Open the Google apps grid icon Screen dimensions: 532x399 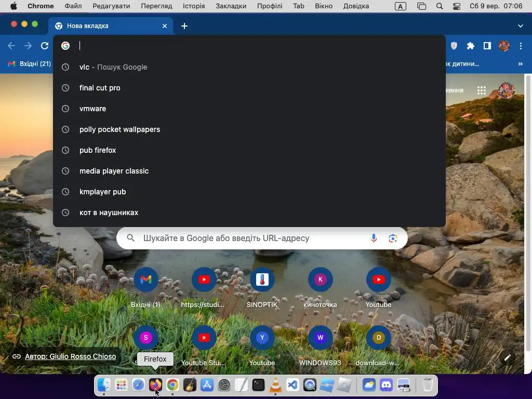coord(482,90)
